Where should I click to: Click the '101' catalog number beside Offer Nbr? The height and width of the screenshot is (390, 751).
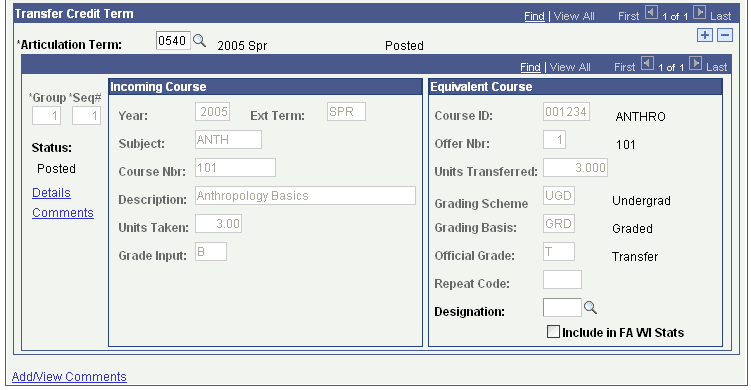coord(626,145)
